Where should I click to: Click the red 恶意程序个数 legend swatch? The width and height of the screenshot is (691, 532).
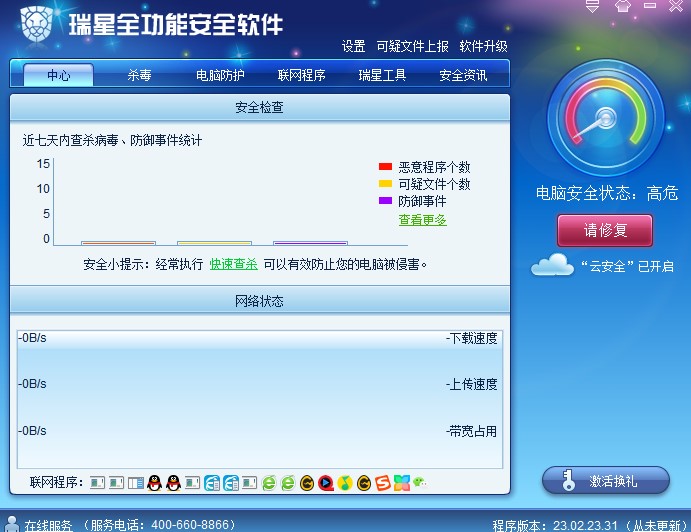[385, 167]
